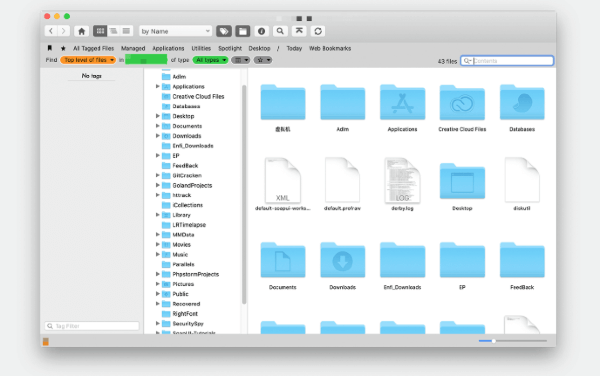Viewport: 600px width, 376px height.
Task: Expand the PhpstormProjects folder in tree
Action: 157,274
